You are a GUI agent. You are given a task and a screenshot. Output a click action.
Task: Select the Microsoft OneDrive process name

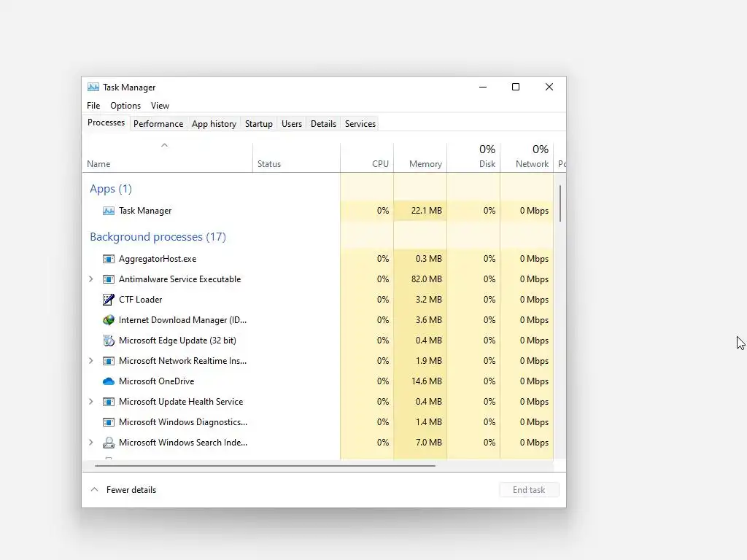[157, 381]
